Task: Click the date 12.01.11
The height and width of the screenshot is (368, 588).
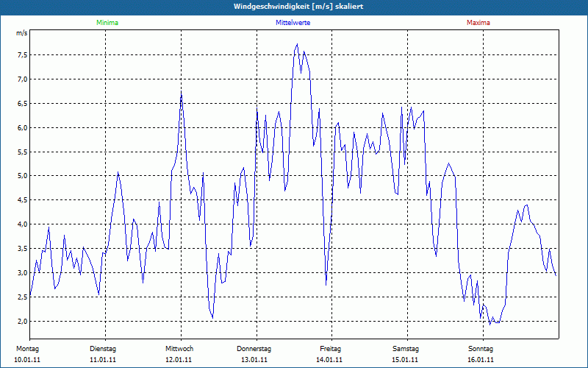Action: click(179, 360)
